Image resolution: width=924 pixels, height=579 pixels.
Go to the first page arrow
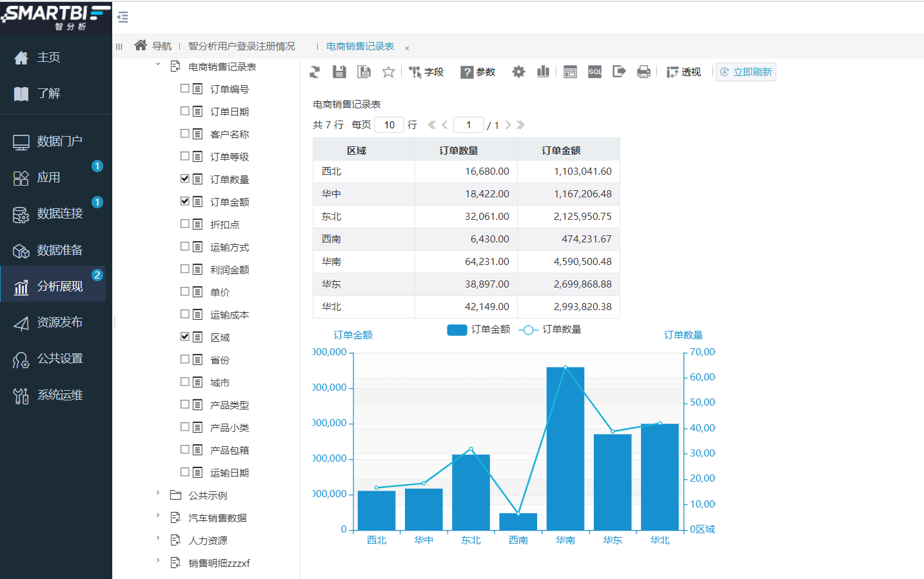pos(432,125)
